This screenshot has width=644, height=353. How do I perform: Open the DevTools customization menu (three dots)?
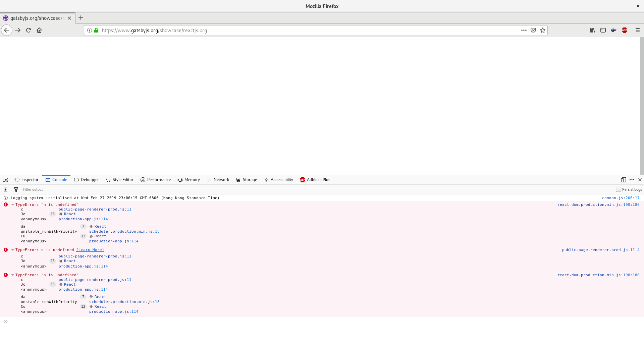632,180
